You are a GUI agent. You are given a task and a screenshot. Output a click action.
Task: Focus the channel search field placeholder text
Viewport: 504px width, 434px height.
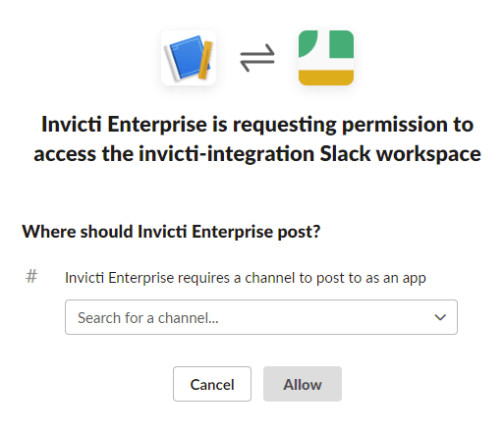[148, 318]
